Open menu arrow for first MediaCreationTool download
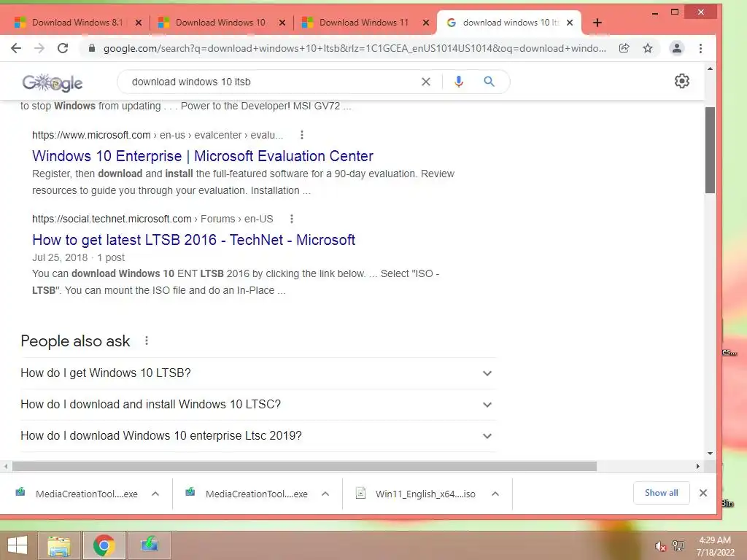 (155, 494)
